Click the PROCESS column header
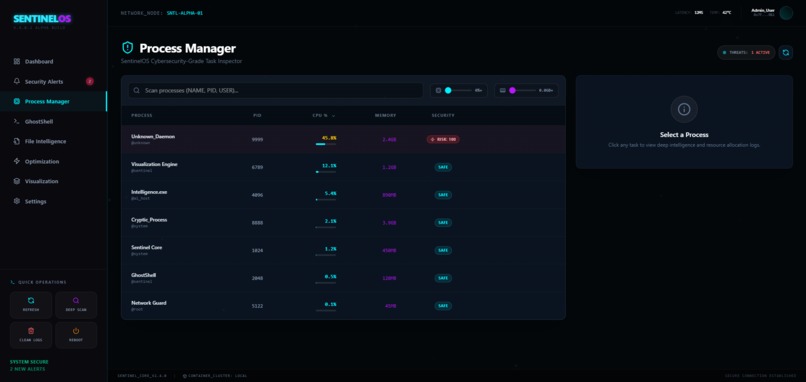806x382 pixels. pos(142,116)
